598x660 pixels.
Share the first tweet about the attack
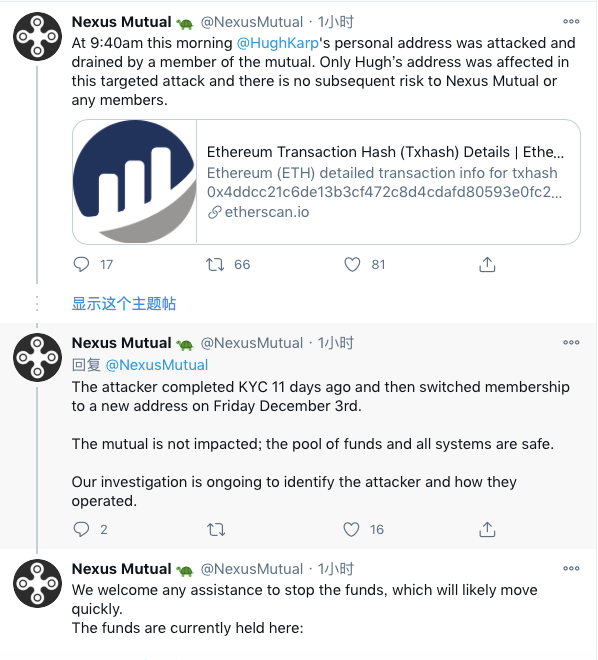(487, 264)
